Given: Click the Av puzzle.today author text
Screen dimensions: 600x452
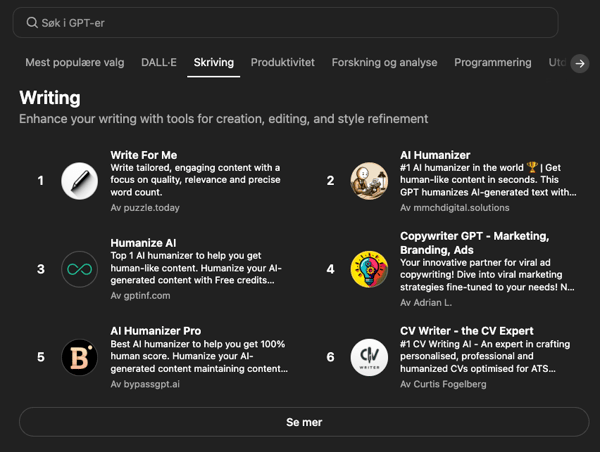Looking at the screenshot, I should point(145,208).
